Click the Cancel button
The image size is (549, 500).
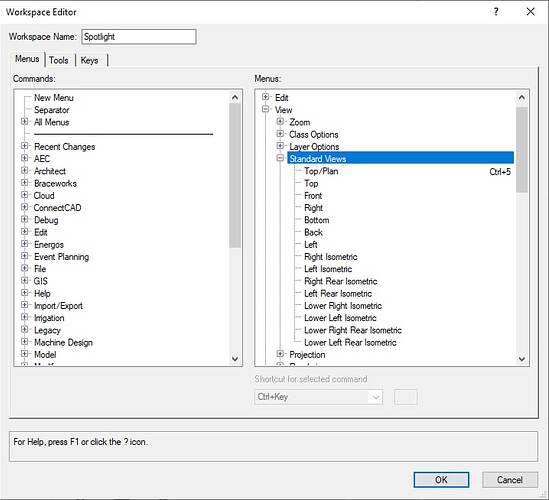coord(510,480)
